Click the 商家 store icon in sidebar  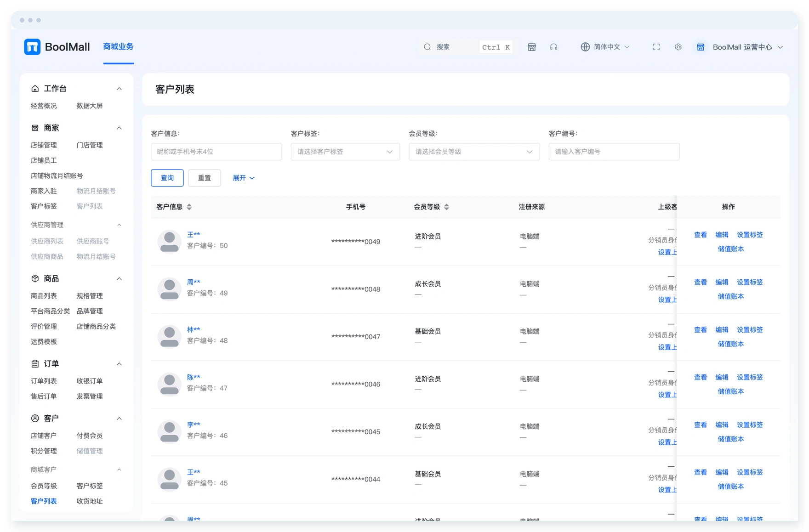[x=35, y=128]
